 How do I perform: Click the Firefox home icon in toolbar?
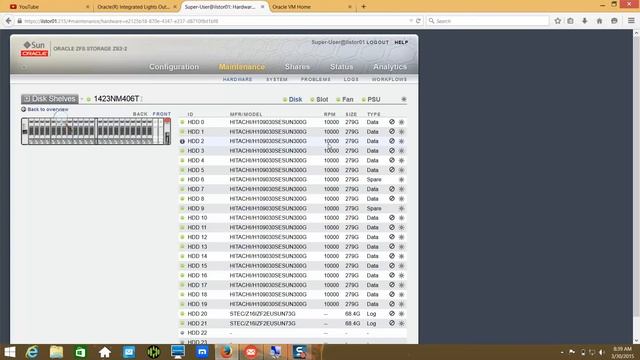coord(599,21)
